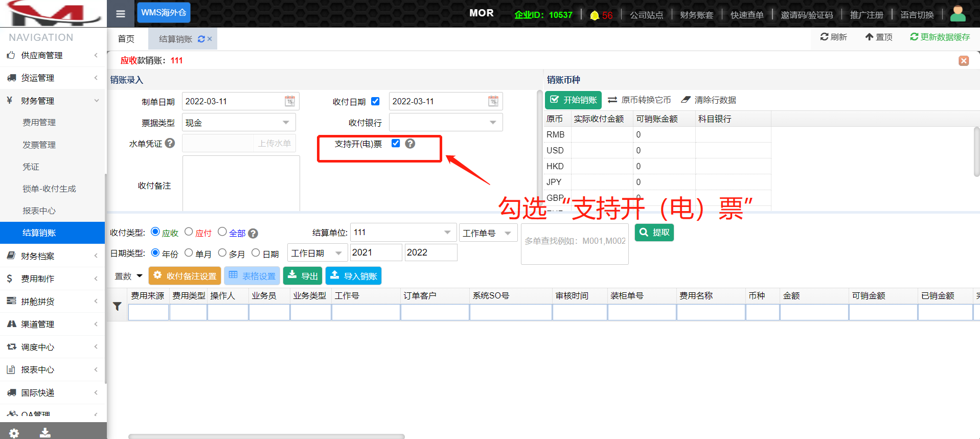Click help icon beside 水单凭证
Image resolution: width=980 pixels, height=439 pixels.
click(x=170, y=144)
